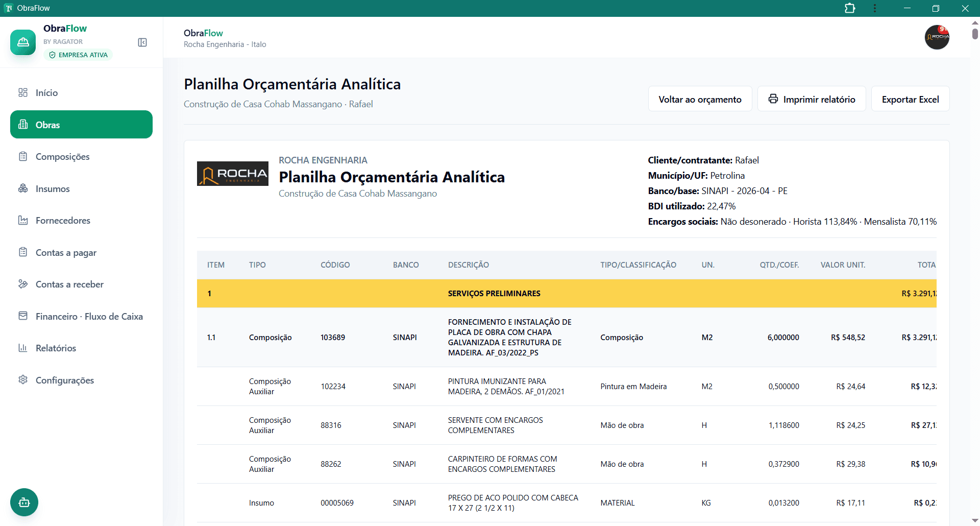
Task: Click Pintura em Madeira classification cell
Action: [x=633, y=386]
